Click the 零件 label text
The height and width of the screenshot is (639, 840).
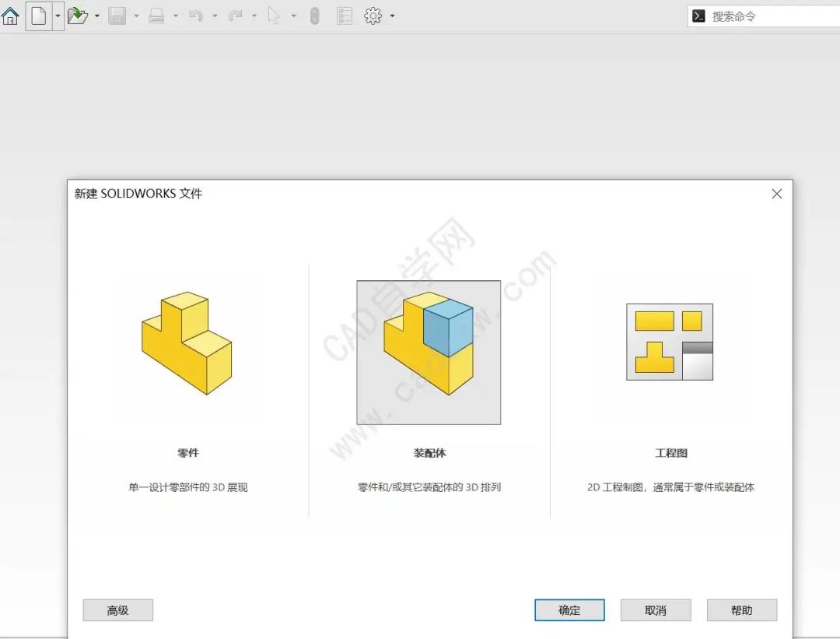pos(188,453)
